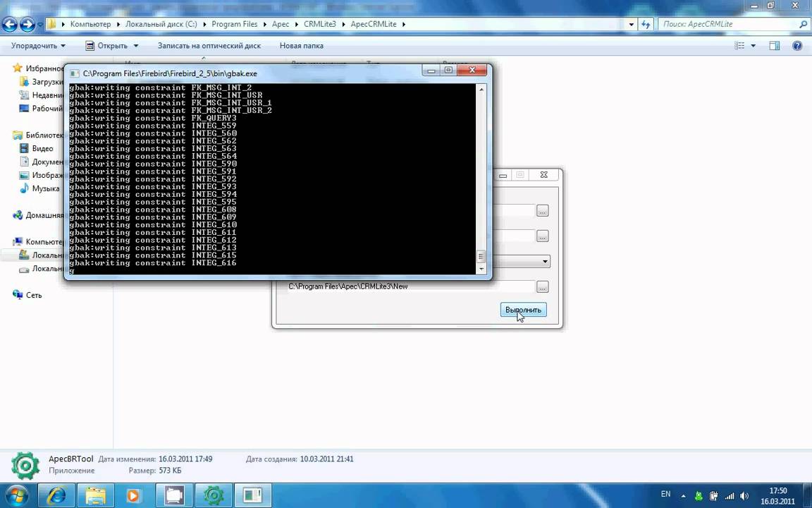Open the Windows Start button
The width and height of the screenshot is (812, 508).
click(x=17, y=495)
